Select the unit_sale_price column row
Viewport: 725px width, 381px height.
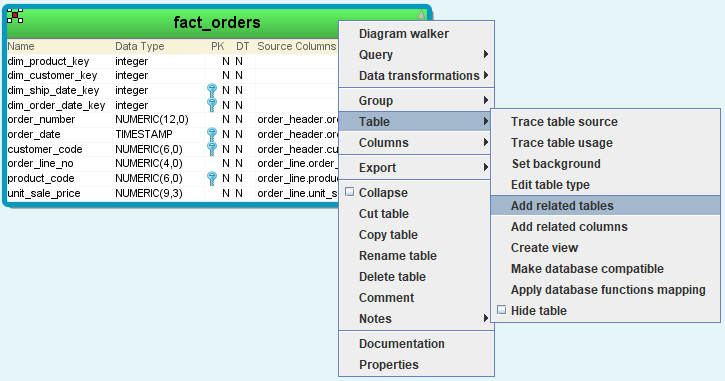coord(173,193)
